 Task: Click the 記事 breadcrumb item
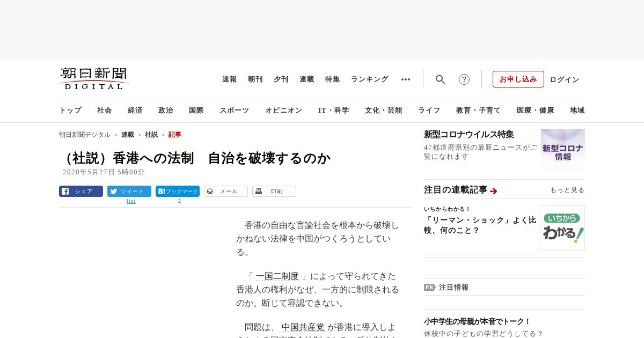(x=175, y=135)
